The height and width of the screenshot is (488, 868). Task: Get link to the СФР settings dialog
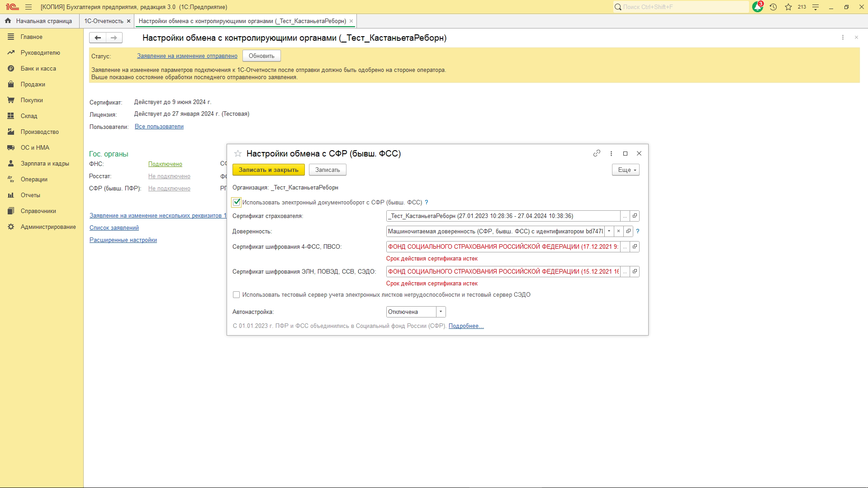coord(597,153)
